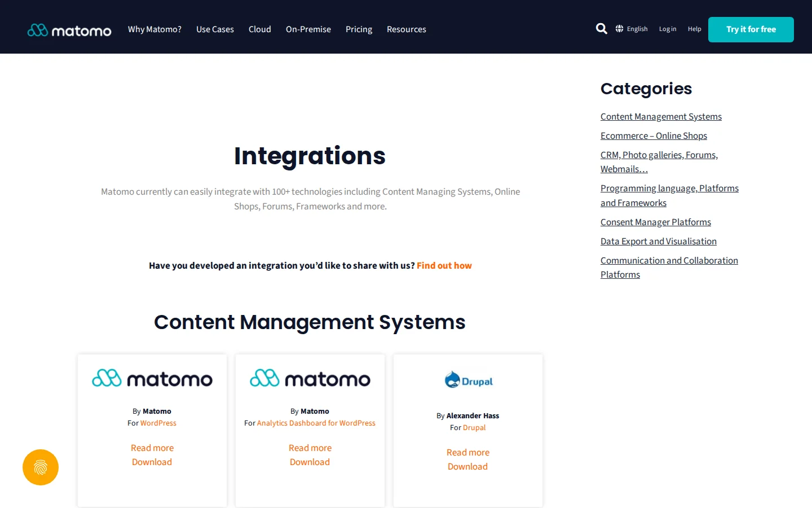
Task: Open Communication and Collaboration Platforms category
Action: click(669, 268)
